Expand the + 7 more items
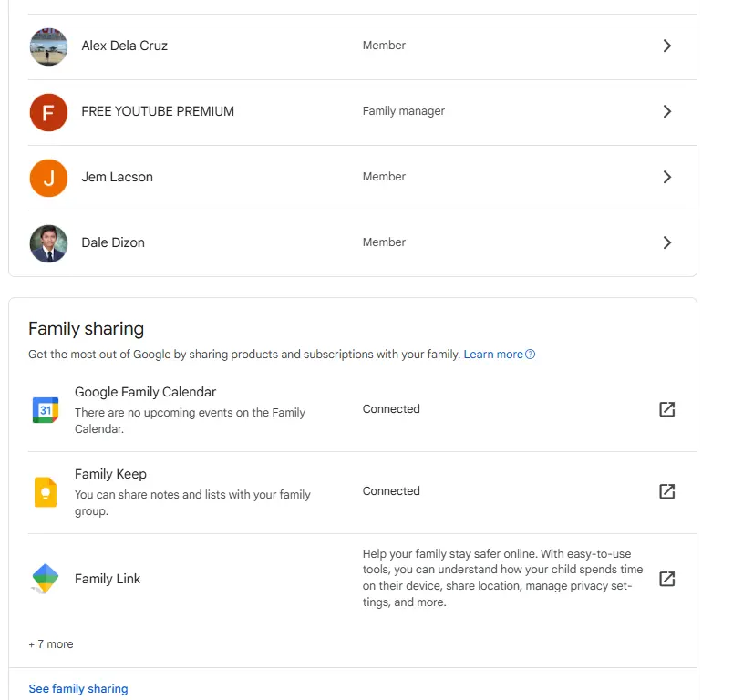 point(51,644)
